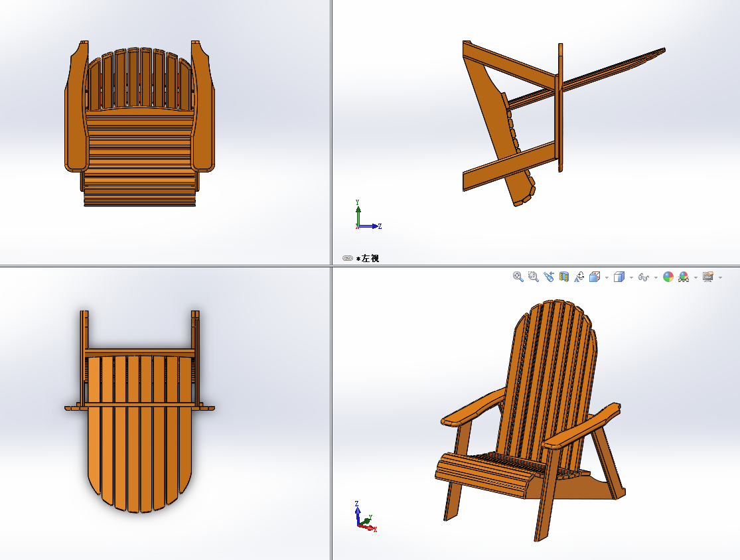Click the chair model in the top-view viewport

pyautogui.click(x=139, y=411)
